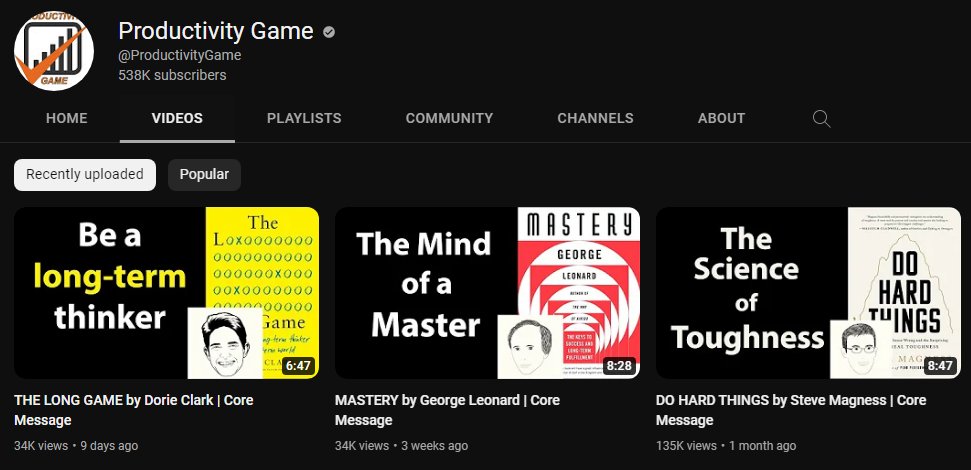Open "The Science of Toughness" thumbnail
Image resolution: width=971 pixels, height=470 pixels.
pos(808,292)
